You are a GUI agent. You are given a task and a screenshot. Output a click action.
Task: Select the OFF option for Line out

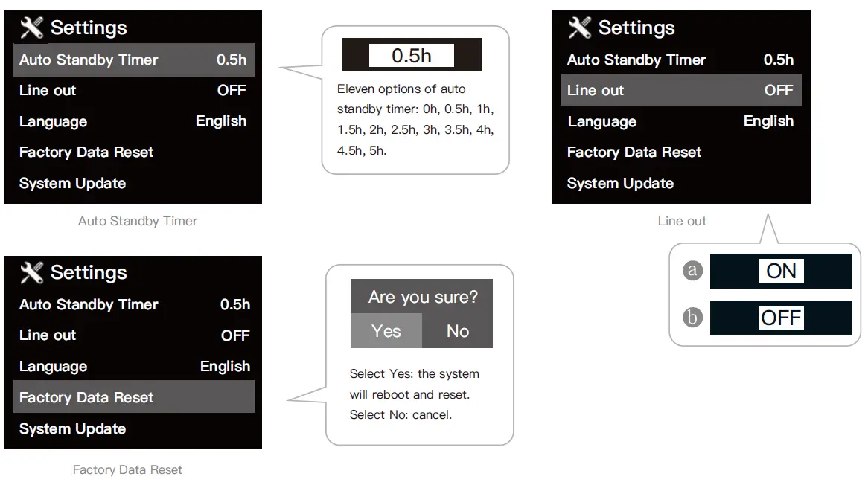pyautogui.click(x=781, y=318)
